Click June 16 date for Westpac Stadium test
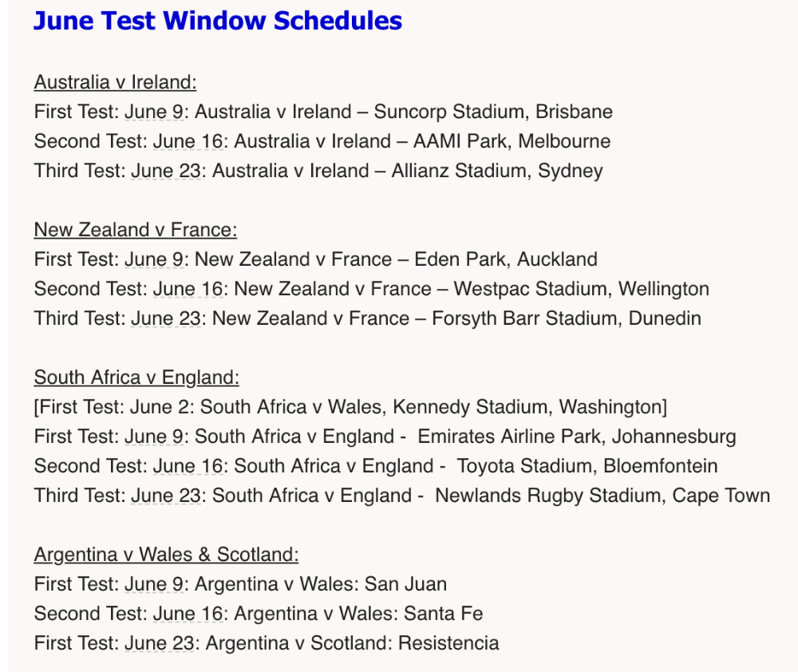Screen dimensions: 798x672 pos(188,289)
